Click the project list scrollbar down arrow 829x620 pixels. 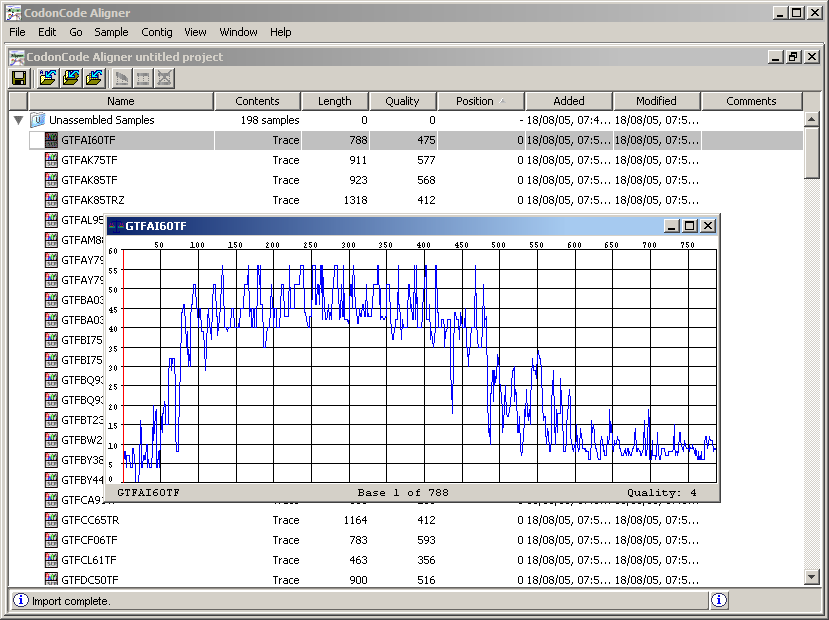(812, 577)
